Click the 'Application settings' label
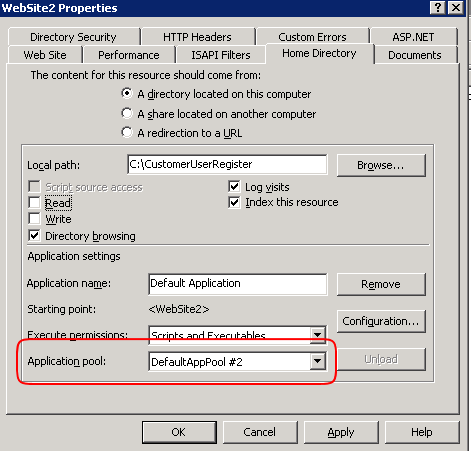 pos(74,256)
